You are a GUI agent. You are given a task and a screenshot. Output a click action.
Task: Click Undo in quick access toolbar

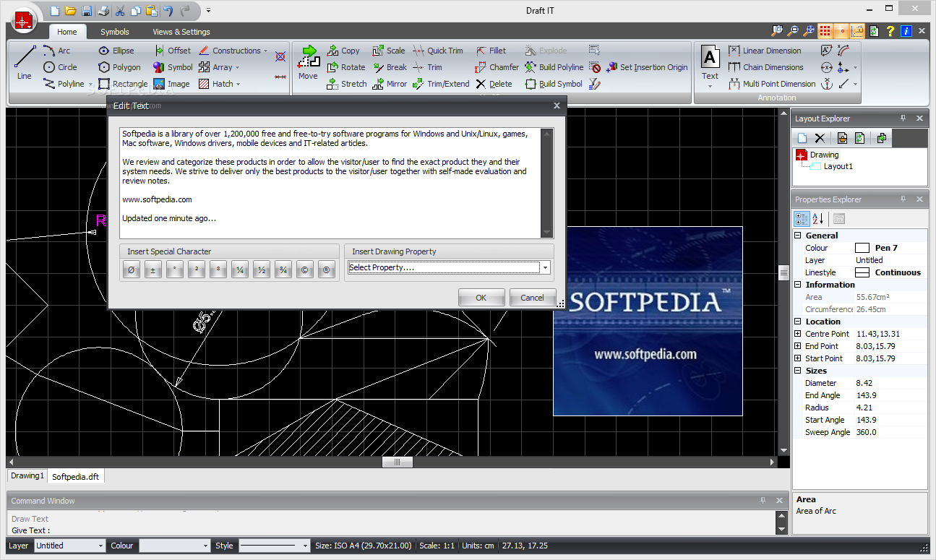click(168, 11)
